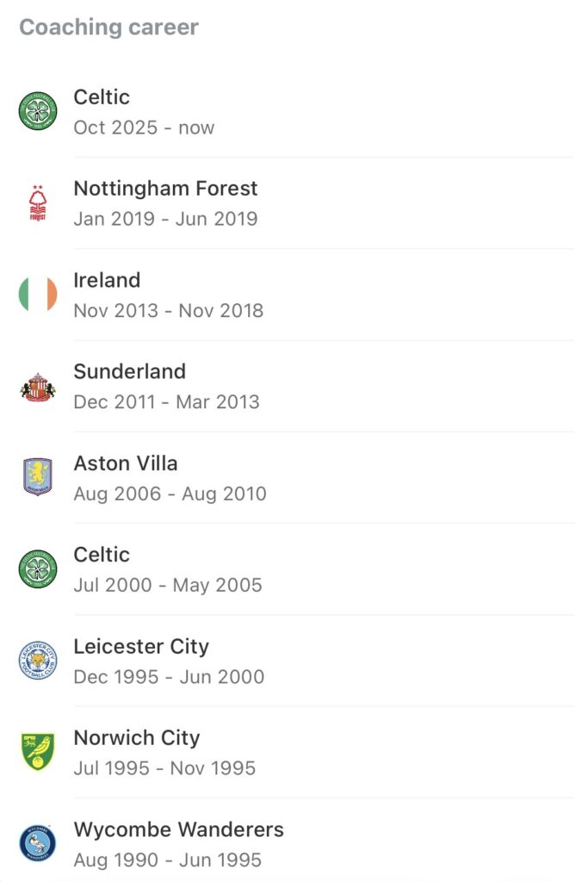The image size is (588, 882).
Task: Select the Leicester City club crest
Action: pyautogui.click(x=38, y=661)
